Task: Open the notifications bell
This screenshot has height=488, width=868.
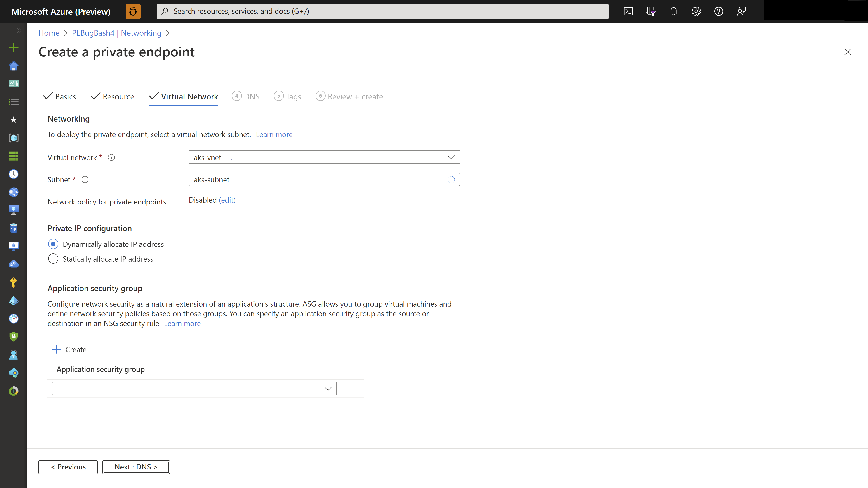Action: (x=674, y=11)
